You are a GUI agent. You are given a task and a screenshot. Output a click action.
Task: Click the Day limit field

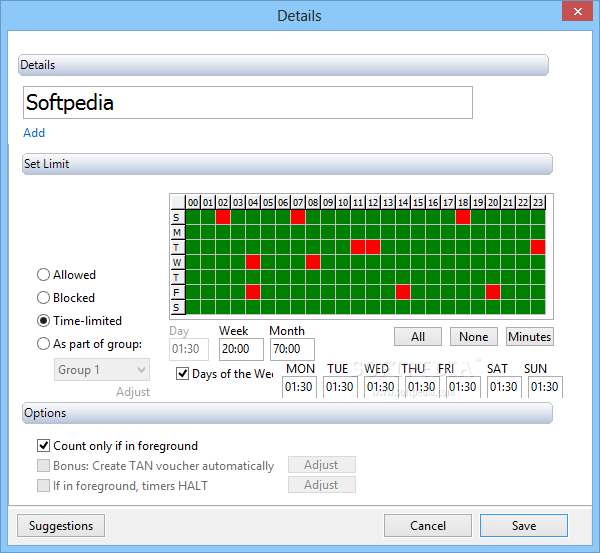click(189, 349)
